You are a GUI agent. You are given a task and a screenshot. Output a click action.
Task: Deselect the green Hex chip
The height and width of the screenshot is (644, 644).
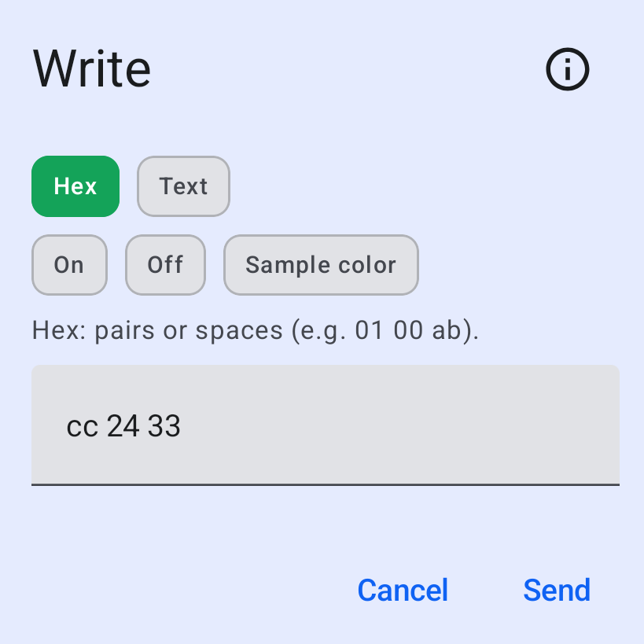pyautogui.click(x=75, y=186)
